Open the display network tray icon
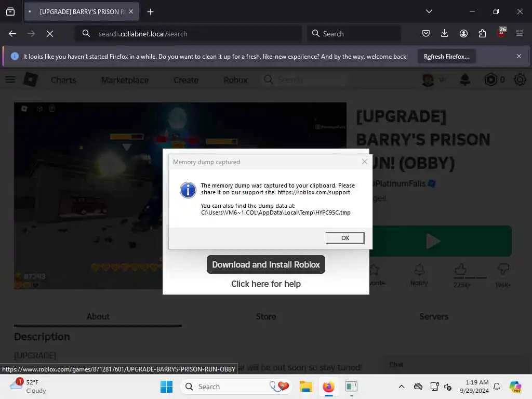532x399 pixels. [x=434, y=387]
